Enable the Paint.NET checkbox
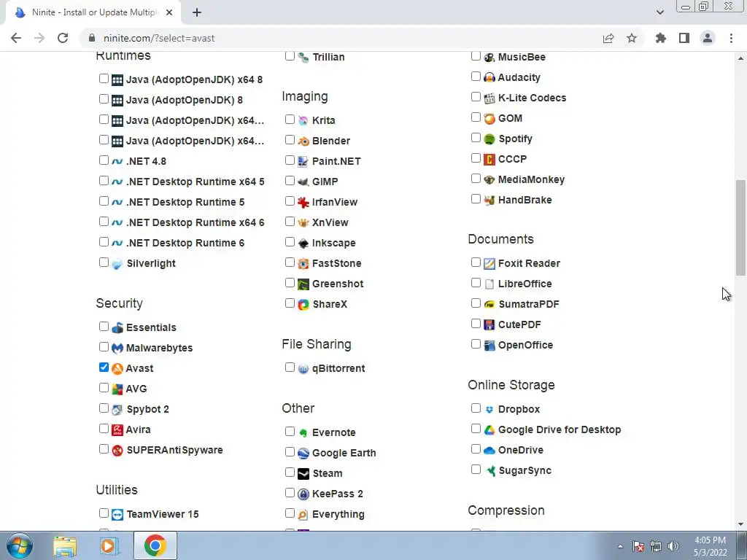Screen dimensions: 747x560 click(290, 160)
